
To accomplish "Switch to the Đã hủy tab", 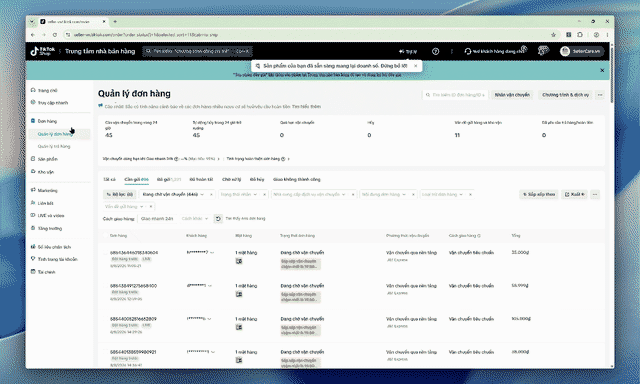I will click(257, 180).
